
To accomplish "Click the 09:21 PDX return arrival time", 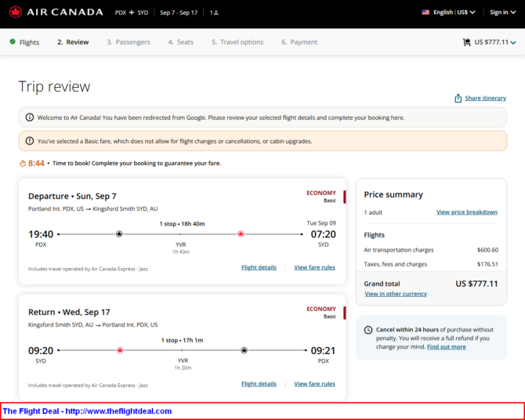I will point(323,350).
